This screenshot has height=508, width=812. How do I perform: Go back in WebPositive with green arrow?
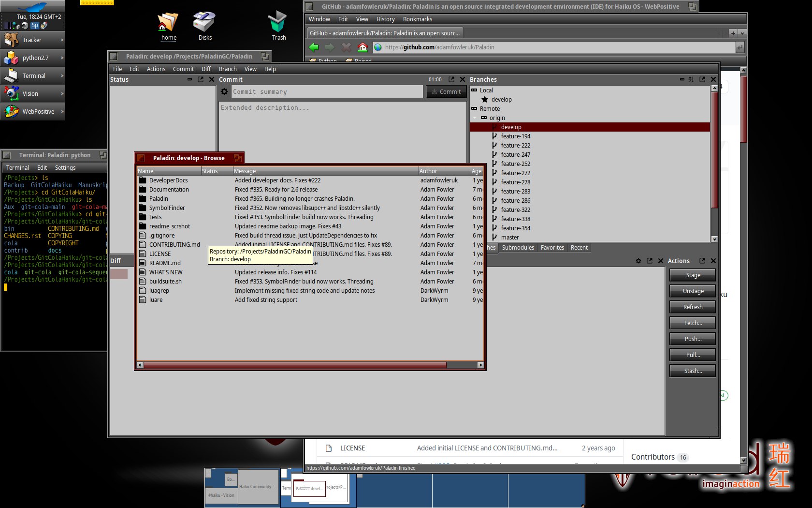click(314, 47)
